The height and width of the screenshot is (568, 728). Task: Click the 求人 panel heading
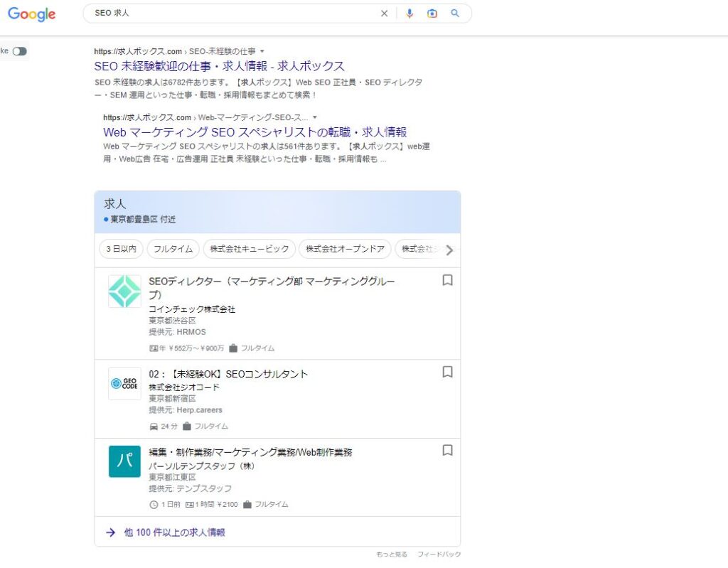coord(114,204)
